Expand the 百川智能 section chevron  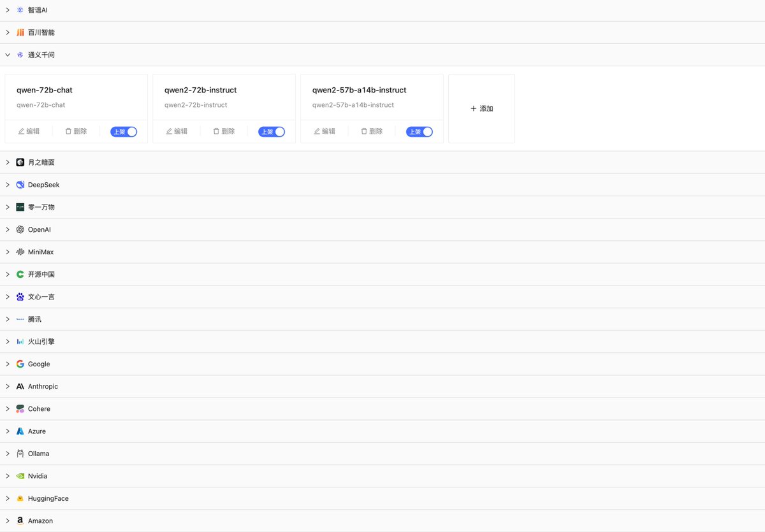coord(8,32)
